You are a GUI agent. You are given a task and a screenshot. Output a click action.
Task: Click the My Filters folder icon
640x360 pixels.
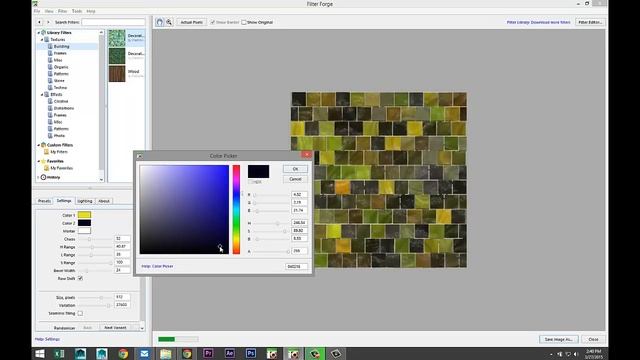(47, 151)
